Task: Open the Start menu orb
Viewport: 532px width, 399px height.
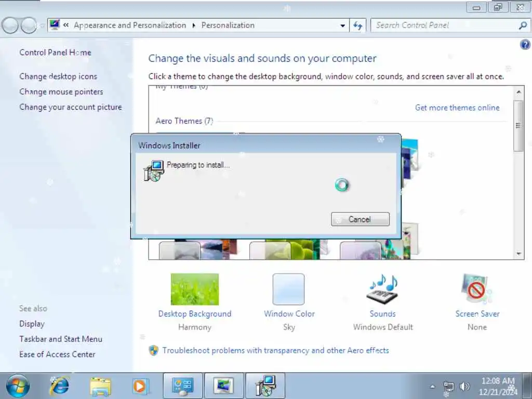Action: (x=18, y=386)
